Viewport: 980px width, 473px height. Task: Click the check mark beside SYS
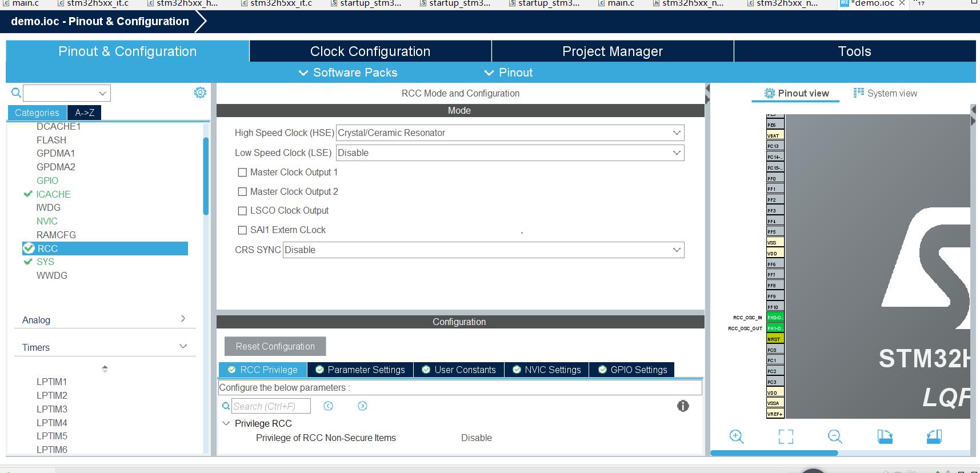[27, 262]
